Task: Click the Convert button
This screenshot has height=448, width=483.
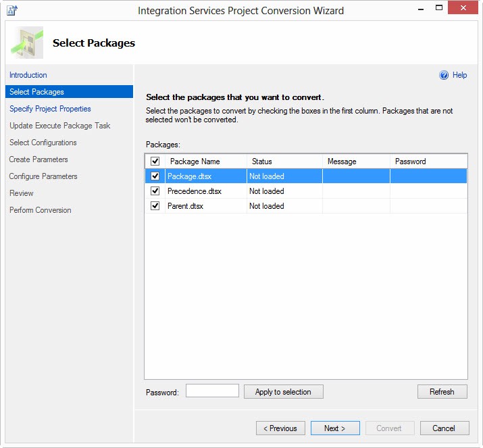Action: (x=390, y=428)
